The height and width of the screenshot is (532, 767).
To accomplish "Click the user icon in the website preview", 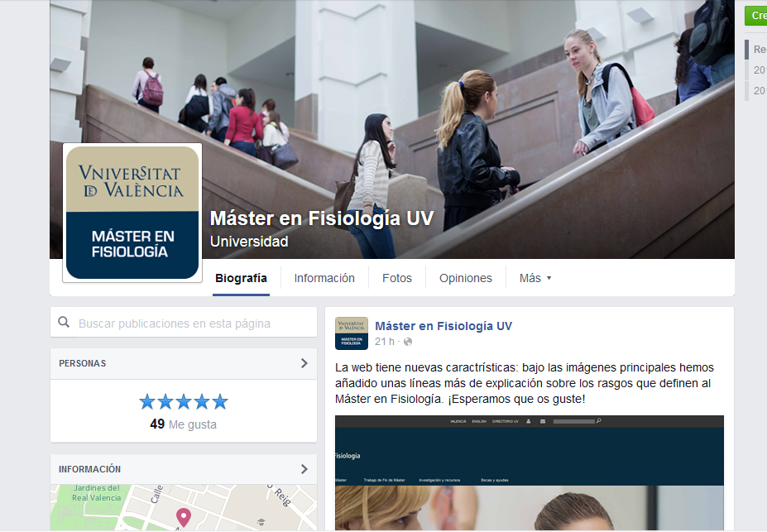I will pos(528,421).
